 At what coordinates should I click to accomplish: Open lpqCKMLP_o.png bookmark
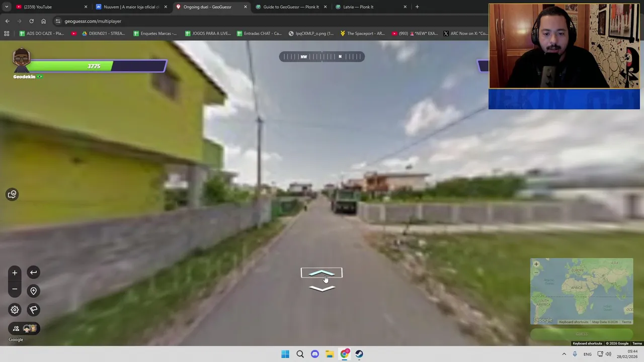[310, 34]
